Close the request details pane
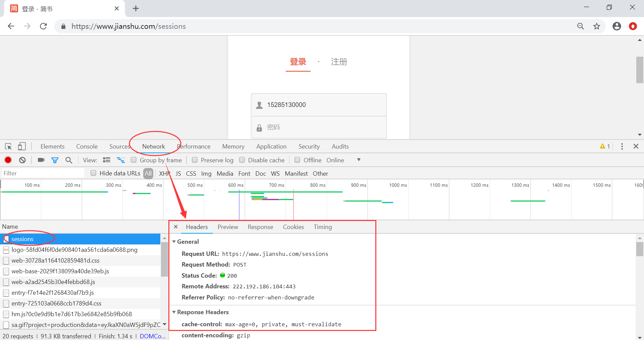 [176, 227]
